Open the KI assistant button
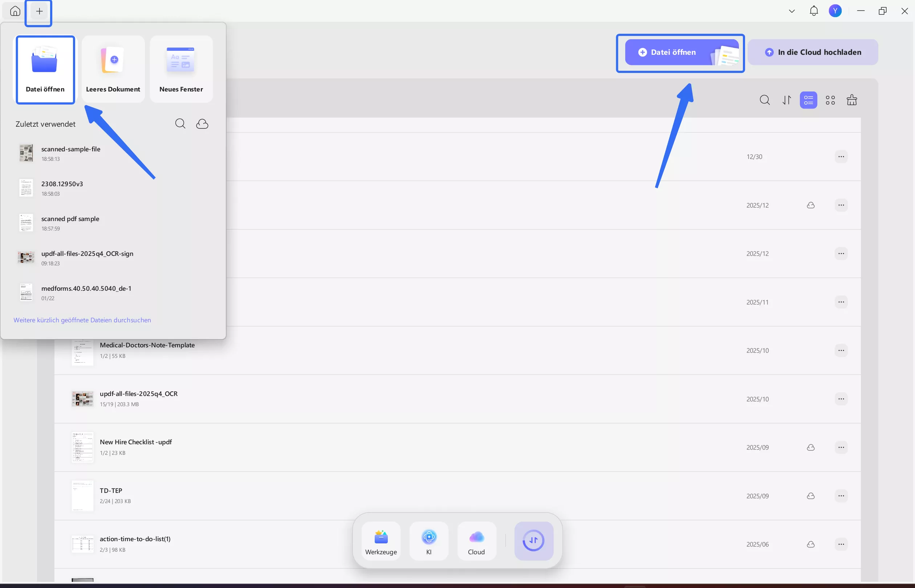Viewport: 915px width, 588px height. (429, 541)
